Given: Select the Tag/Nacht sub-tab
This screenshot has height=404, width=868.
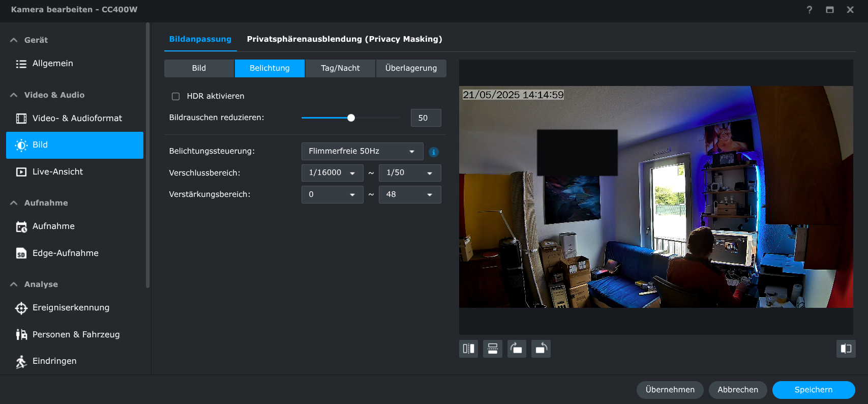Looking at the screenshot, I should 340,68.
